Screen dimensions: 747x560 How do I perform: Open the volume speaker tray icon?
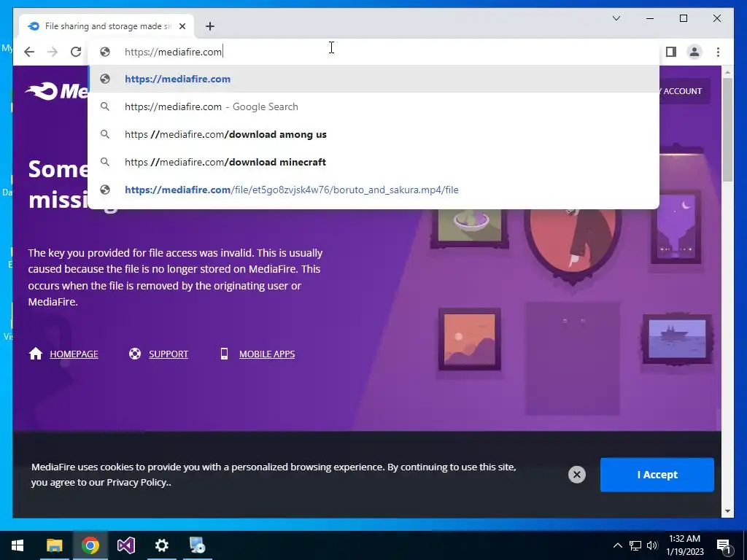[652, 545]
